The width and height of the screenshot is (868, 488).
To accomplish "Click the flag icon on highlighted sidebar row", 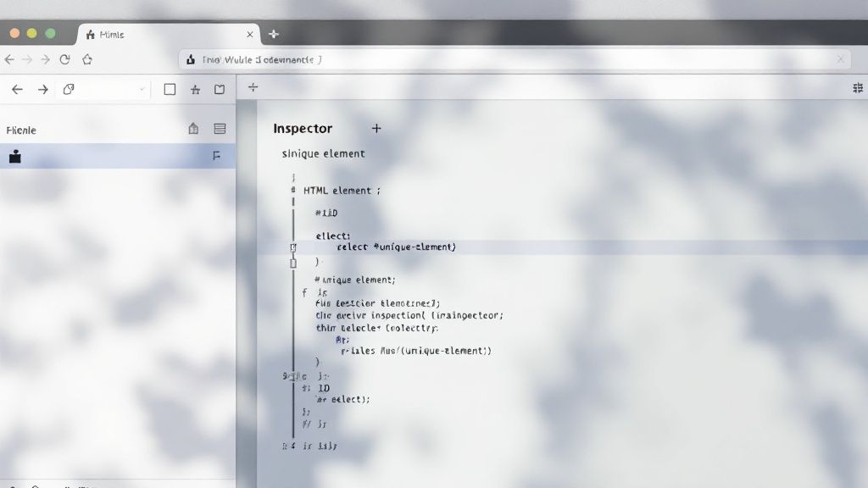I will click(x=216, y=157).
